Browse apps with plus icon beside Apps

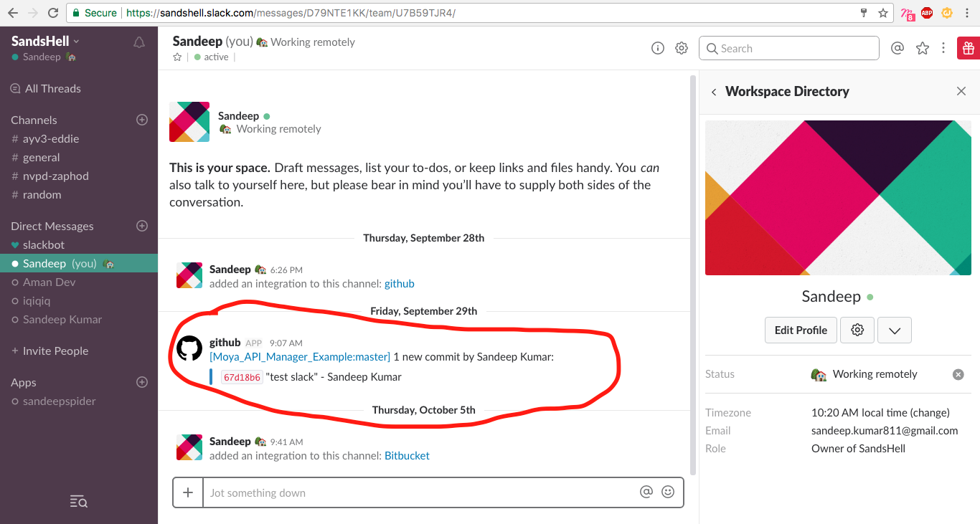point(142,382)
